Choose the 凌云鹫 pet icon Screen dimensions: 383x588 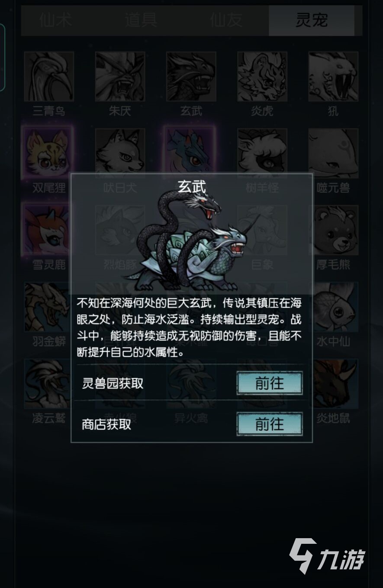[48, 384]
